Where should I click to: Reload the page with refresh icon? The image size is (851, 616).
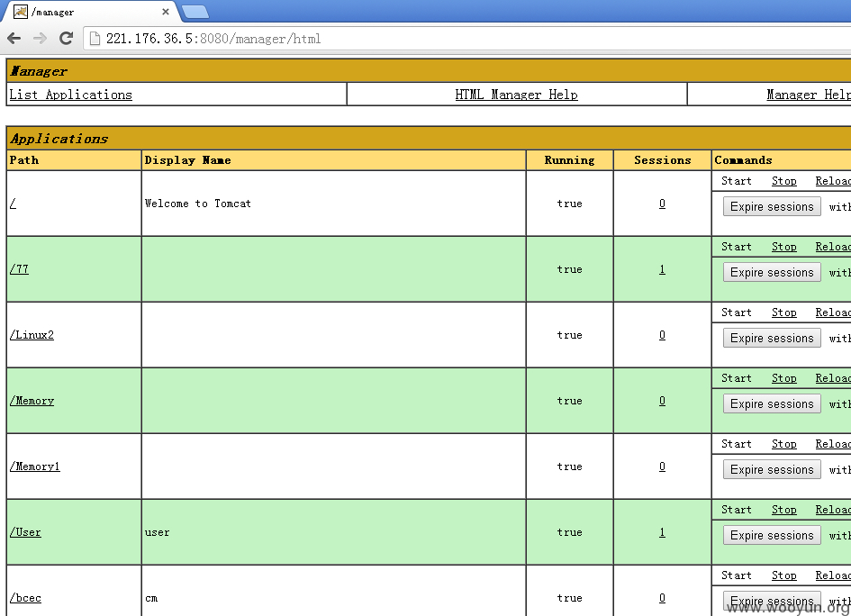click(67, 38)
